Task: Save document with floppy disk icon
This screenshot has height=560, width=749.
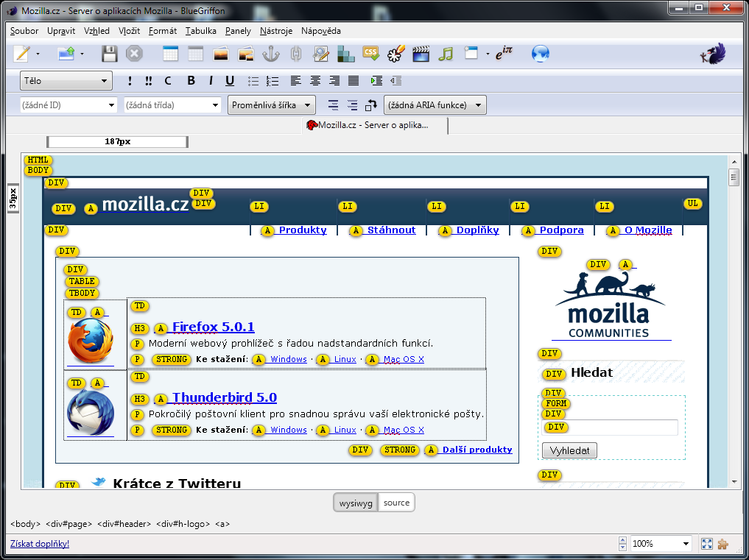Action: 110,54
